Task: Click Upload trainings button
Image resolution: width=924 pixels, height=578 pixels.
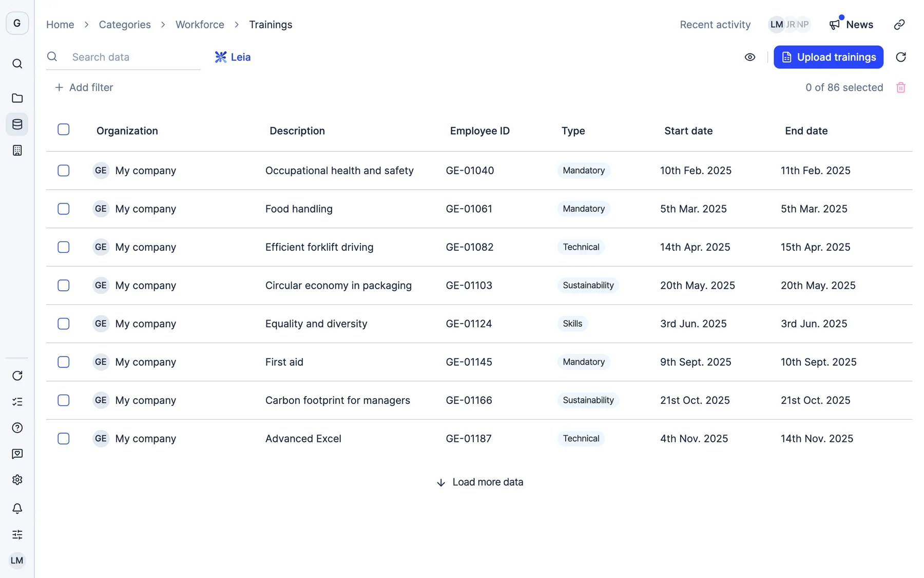Action: (829, 57)
